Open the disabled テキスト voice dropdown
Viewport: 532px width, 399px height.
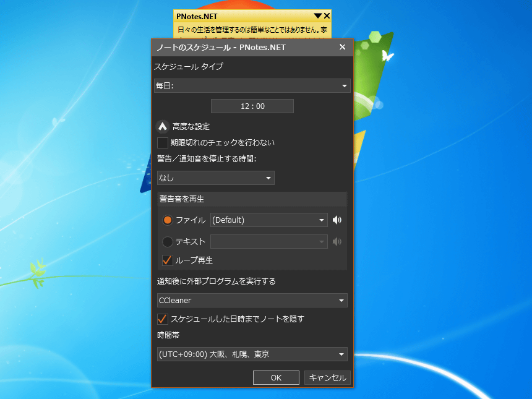(x=268, y=242)
